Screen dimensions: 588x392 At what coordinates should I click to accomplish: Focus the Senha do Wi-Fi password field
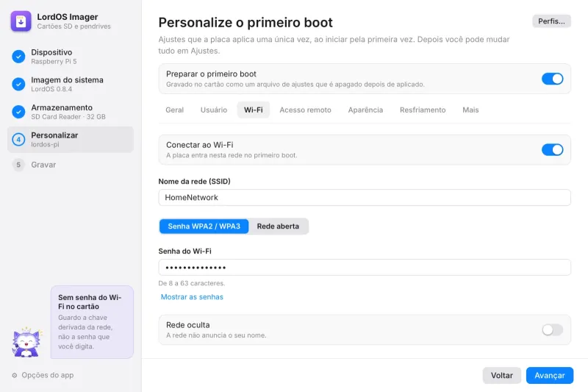(x=365, y=268)
